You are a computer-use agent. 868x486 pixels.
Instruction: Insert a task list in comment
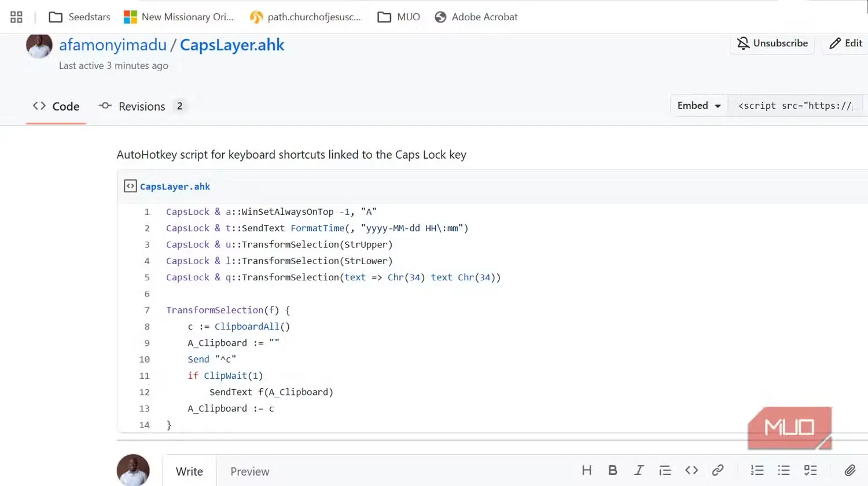pyautogui.click(x=811, y=470)
